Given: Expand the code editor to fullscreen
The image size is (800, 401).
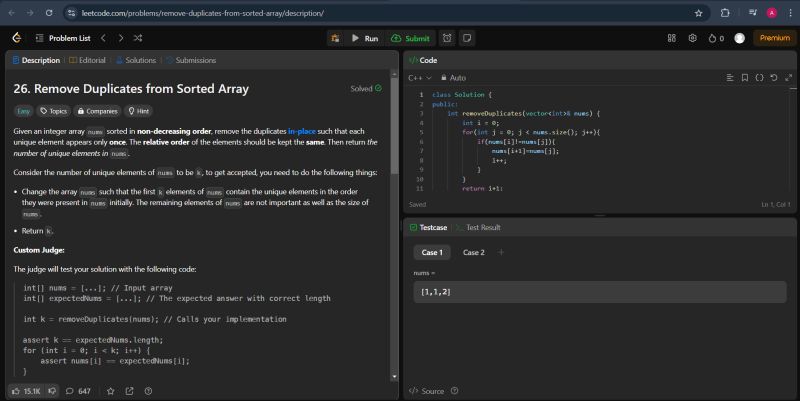Looking at the screenshot, I should pyautogui.click(x=787, y=77).
